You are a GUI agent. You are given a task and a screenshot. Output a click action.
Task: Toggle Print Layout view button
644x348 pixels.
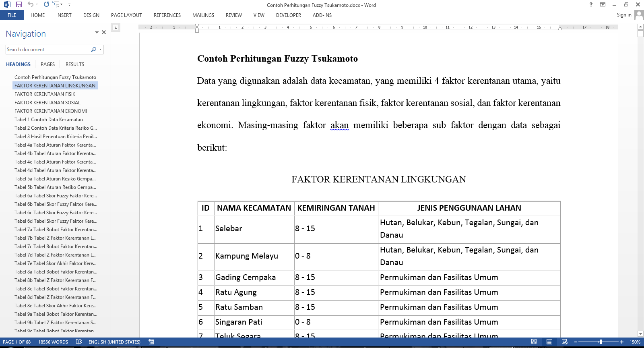pyautogui.click(x=549, y=342)
